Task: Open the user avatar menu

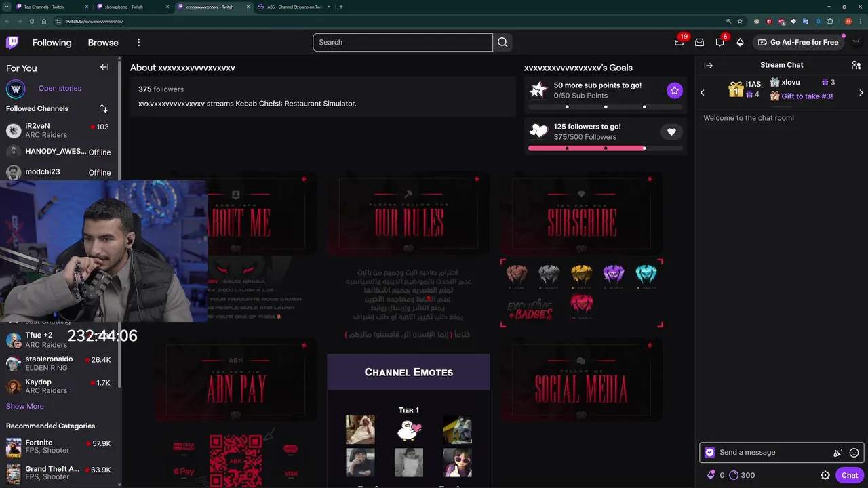Action: tap(856, 42)
